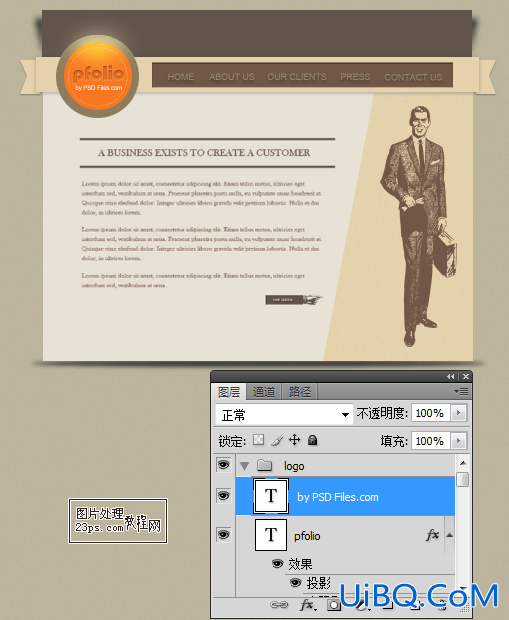Switch to the 路径 paths tab
509x620 pixels.
coord(299,392)
